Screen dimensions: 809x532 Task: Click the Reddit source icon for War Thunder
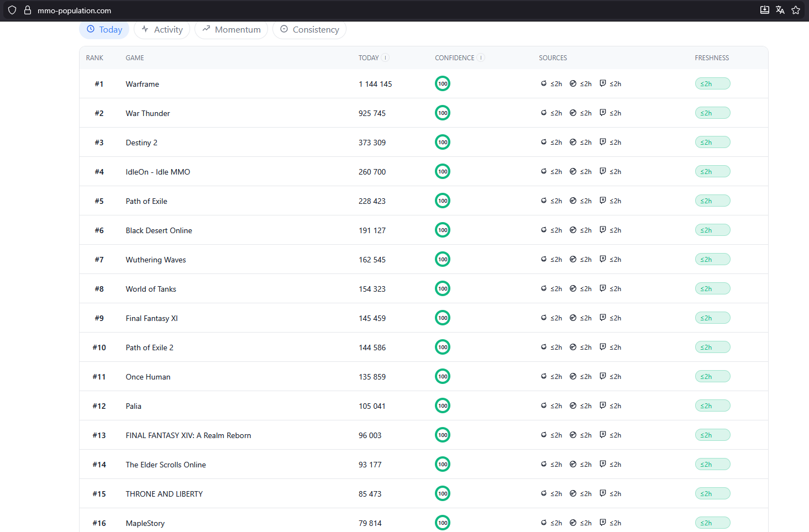pyautogui.click(x=544, y=113)
